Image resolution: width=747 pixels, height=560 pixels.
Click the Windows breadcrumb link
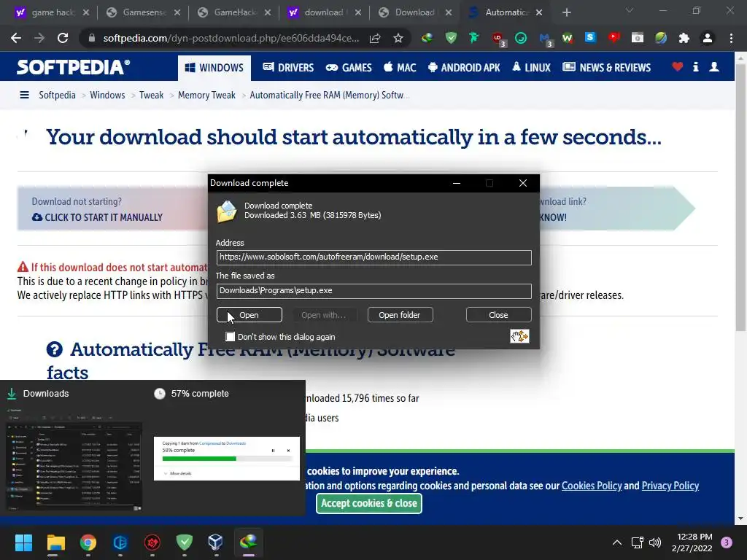point(107,95)
